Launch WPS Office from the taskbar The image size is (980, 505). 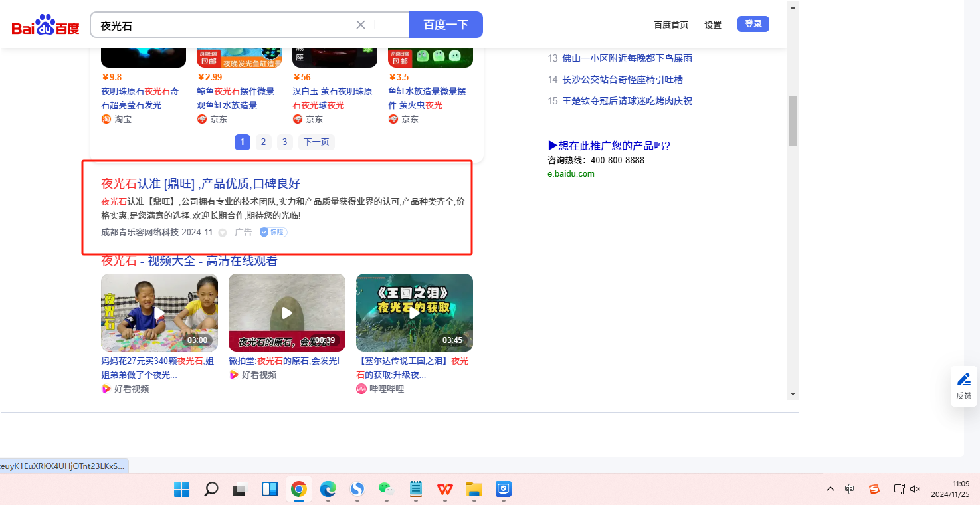(x=444, y=490)
